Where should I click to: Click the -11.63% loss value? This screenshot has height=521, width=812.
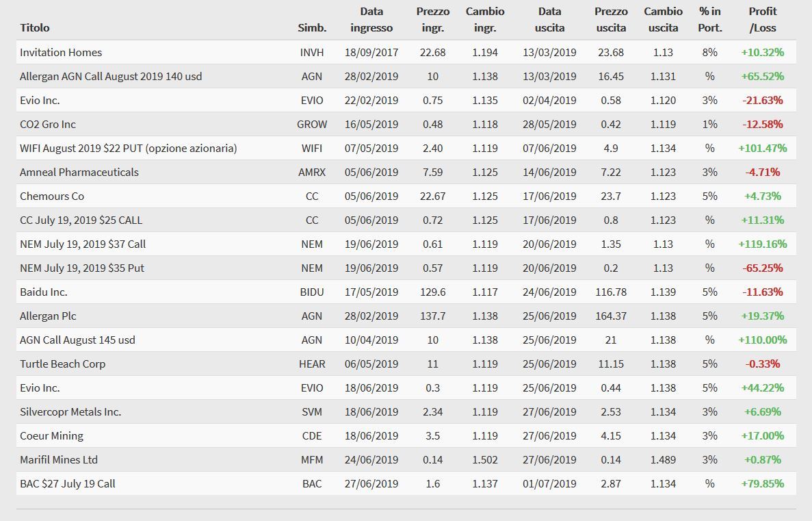click(762, 292)
